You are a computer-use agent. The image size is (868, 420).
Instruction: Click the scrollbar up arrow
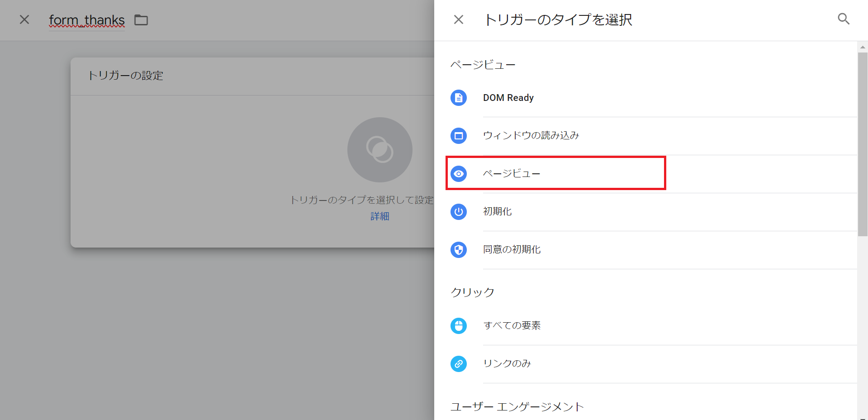click(863, 47)
